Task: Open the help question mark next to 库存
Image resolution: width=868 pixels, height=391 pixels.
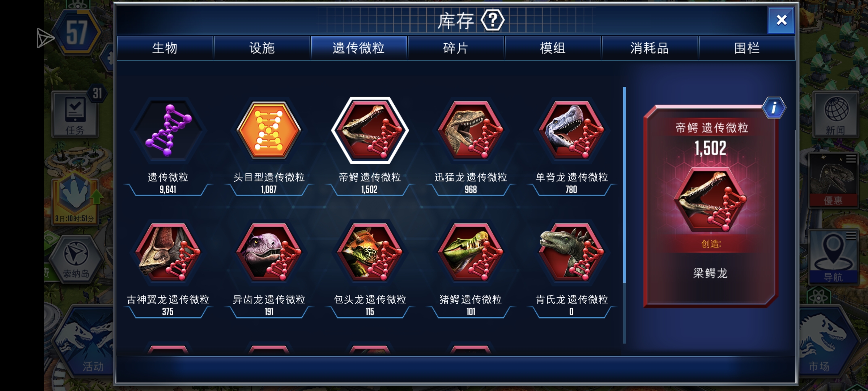Action: click(493, 21)
